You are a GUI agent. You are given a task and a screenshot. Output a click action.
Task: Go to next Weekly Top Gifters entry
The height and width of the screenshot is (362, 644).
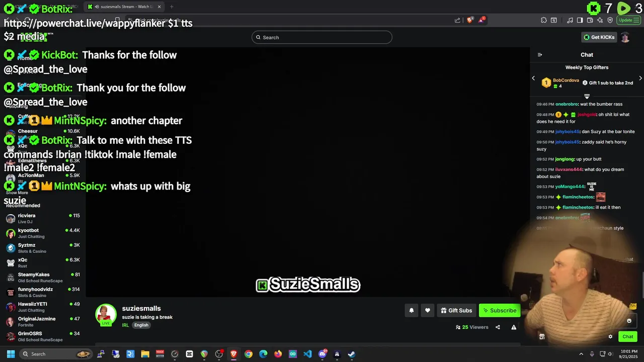(x=640, y=78)
